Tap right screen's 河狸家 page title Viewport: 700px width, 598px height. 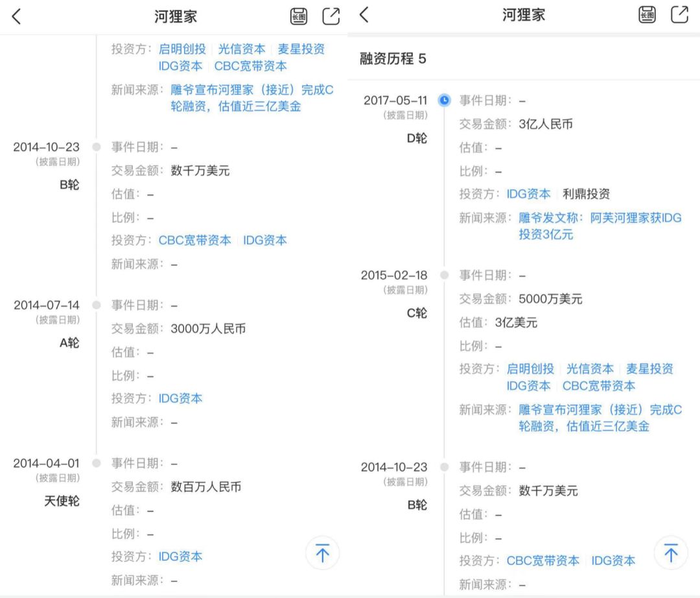(524, 15)
